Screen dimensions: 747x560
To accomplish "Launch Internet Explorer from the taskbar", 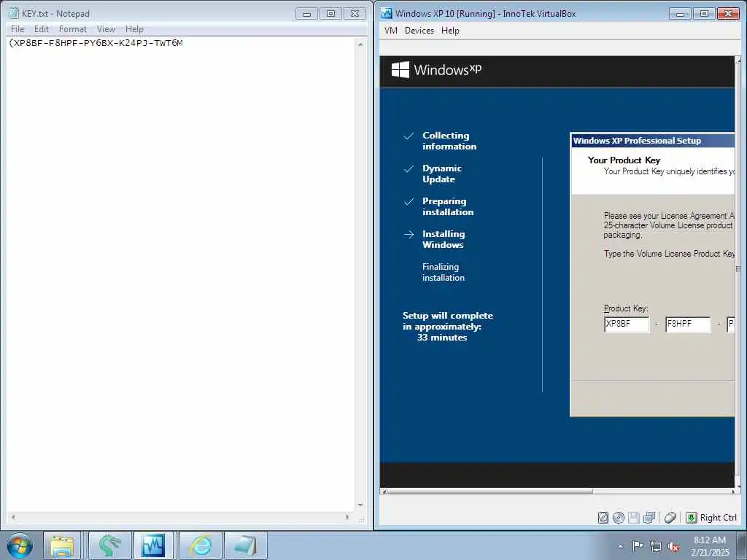I will click(201, 545).
